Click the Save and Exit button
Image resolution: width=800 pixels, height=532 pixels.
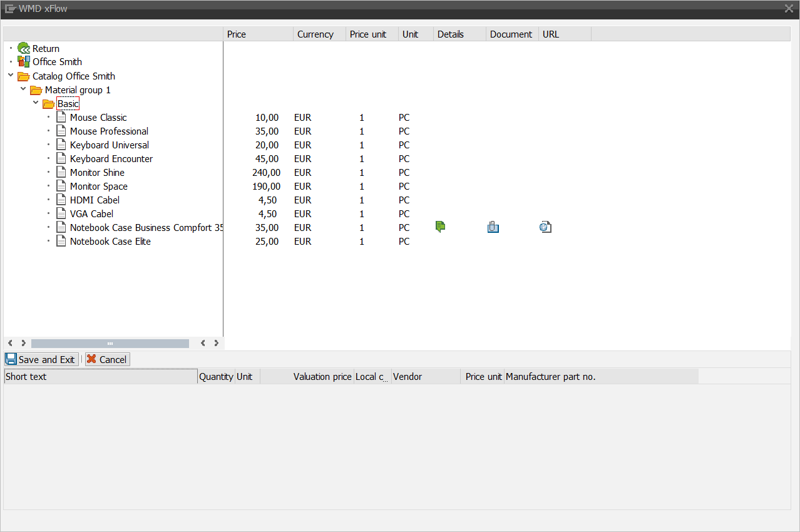tap(41, 359)
